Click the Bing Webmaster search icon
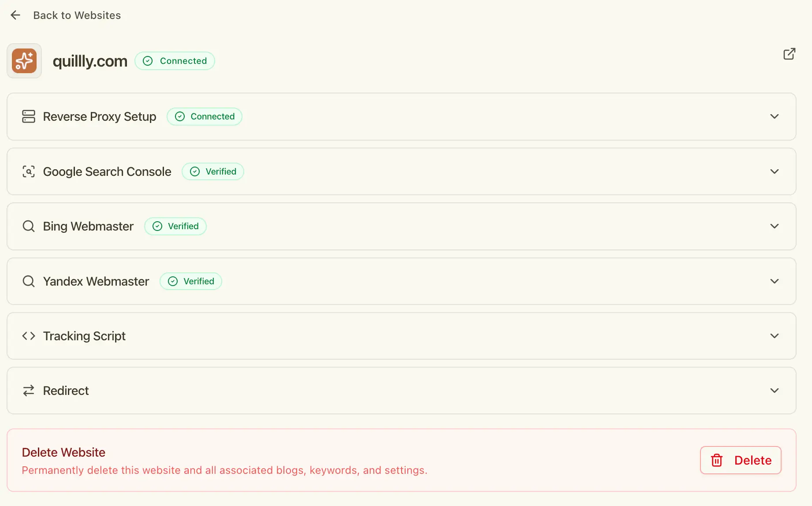 (x=29, y=226)
